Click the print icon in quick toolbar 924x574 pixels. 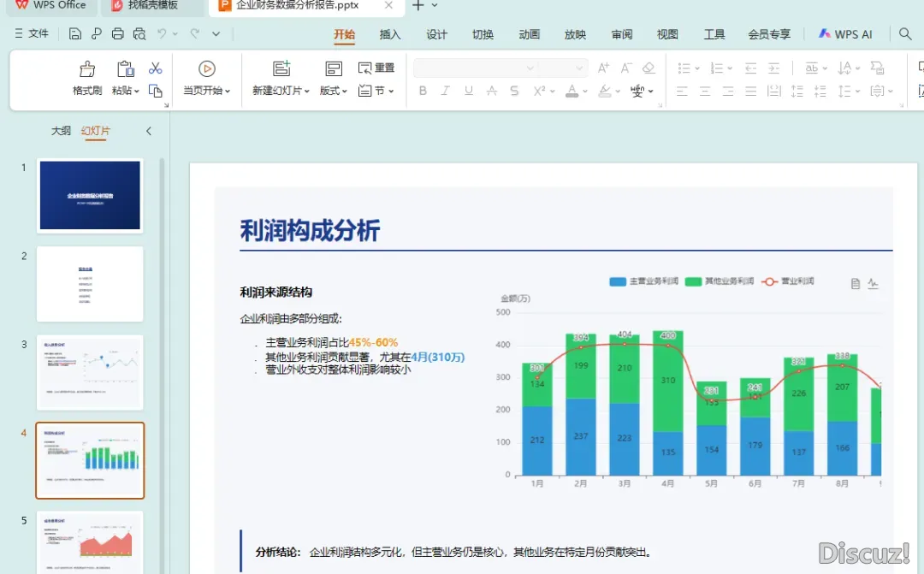(118, 33)
